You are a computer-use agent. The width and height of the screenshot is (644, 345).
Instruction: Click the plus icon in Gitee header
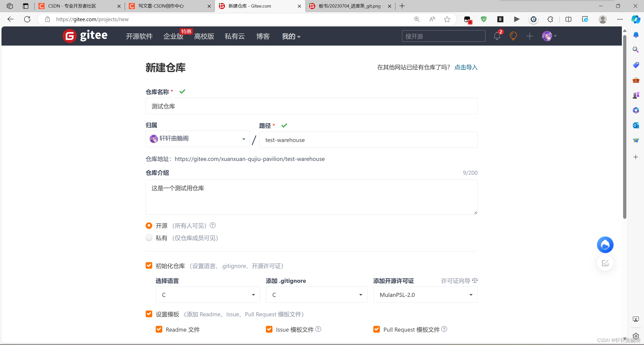click(x=530, y=36)
